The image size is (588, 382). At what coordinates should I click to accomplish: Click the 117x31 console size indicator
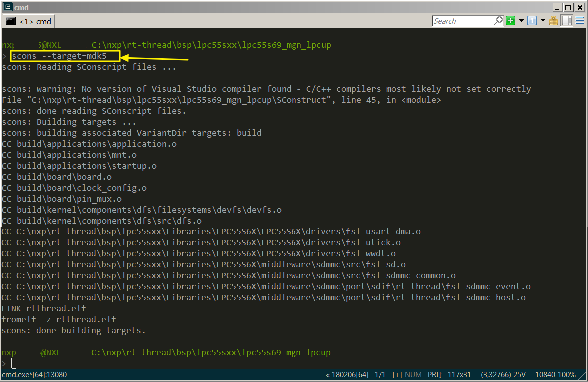coord(459,375)
